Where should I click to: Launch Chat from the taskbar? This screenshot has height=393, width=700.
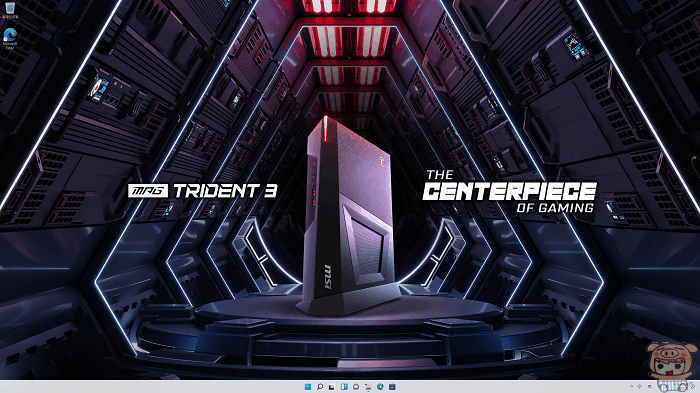(356, 387)
